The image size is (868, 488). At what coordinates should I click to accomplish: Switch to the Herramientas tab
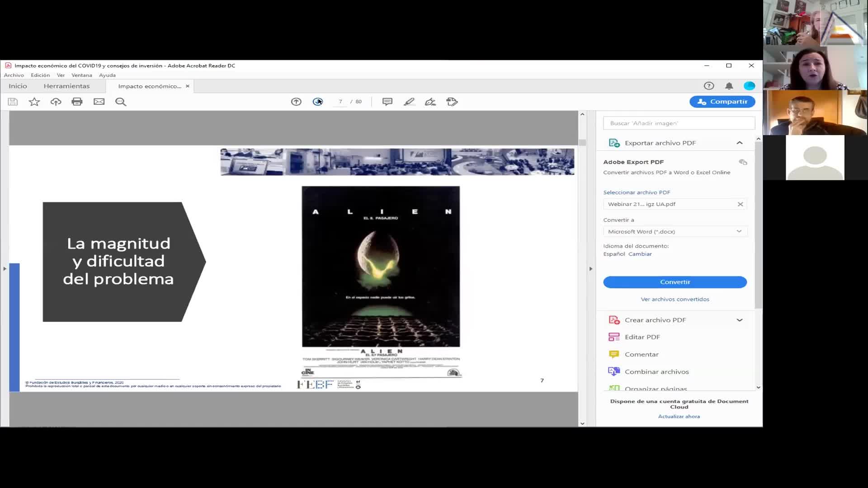click(x=66, y=86)
